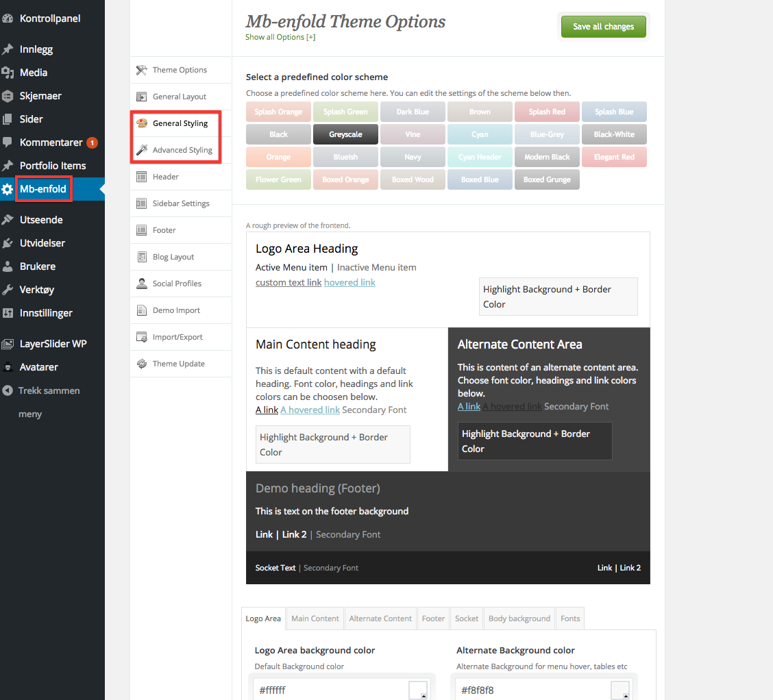The image size is (773, 700).
Task: Click the preview's hovered link in Logo Area
Action: [x=349, y=283]
